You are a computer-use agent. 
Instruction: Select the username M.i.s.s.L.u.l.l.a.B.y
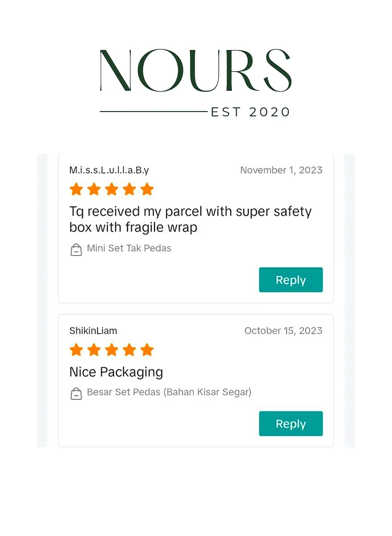[x=109, y=170]
